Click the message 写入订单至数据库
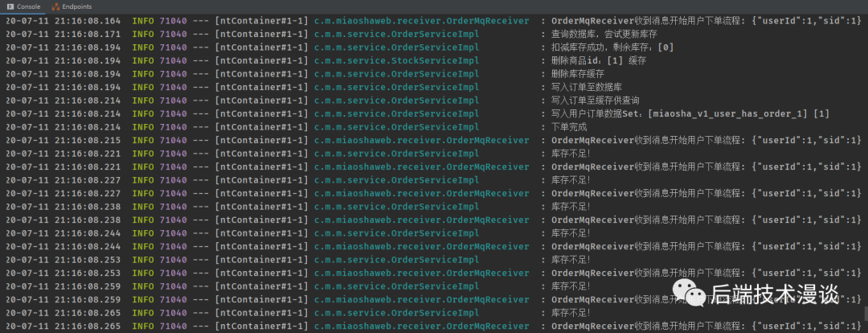 tap(586, 88)
